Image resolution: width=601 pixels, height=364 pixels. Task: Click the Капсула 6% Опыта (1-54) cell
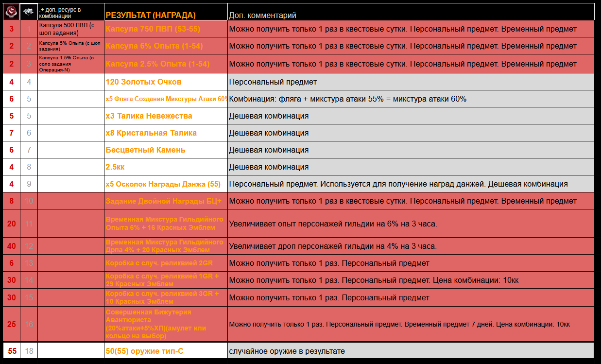[154, 46]
